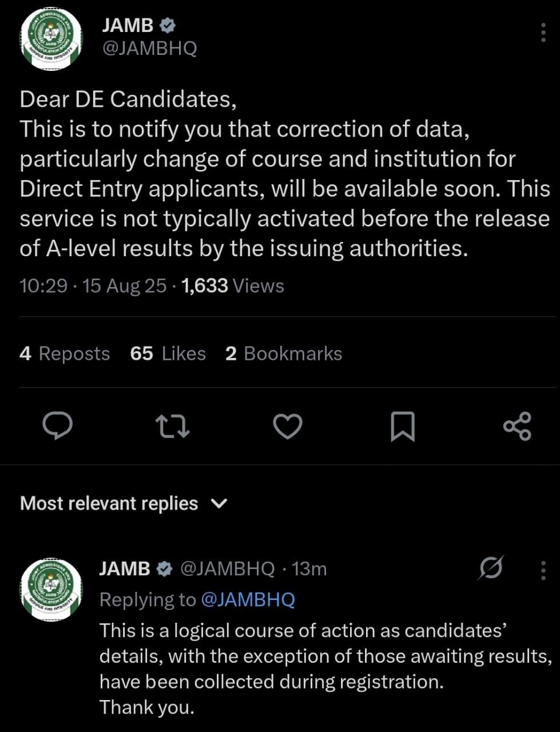Tap verified badge in the reply
Image resolution: width=560 pixels, height=732 pixels.
pos(164,568)
